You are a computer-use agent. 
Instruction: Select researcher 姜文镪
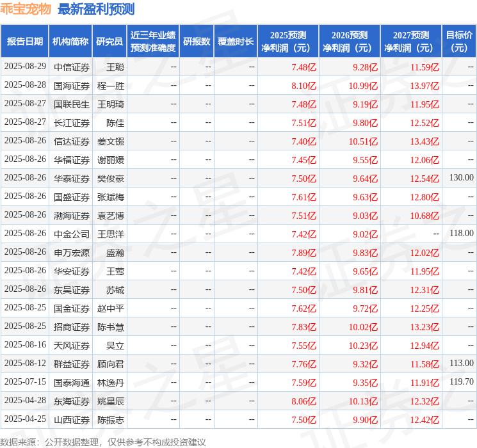point(110,141)
